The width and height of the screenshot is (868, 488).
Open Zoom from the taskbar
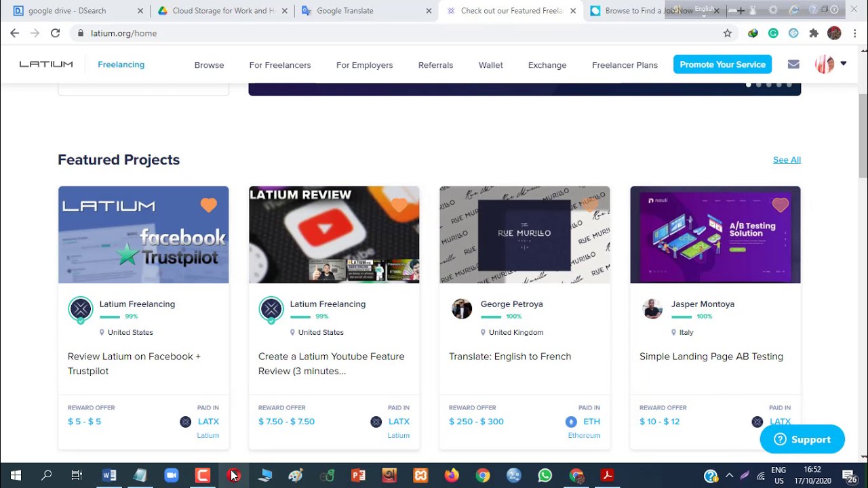coord(171,476)
